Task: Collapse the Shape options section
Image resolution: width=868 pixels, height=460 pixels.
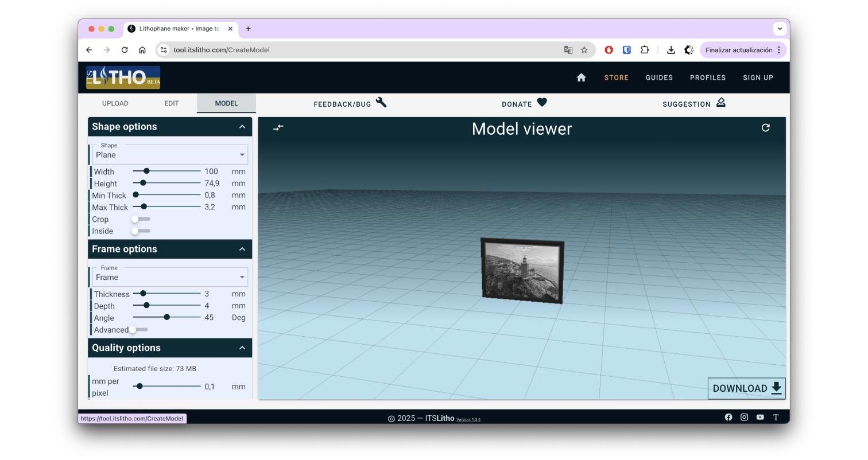Action: (242, 127)
